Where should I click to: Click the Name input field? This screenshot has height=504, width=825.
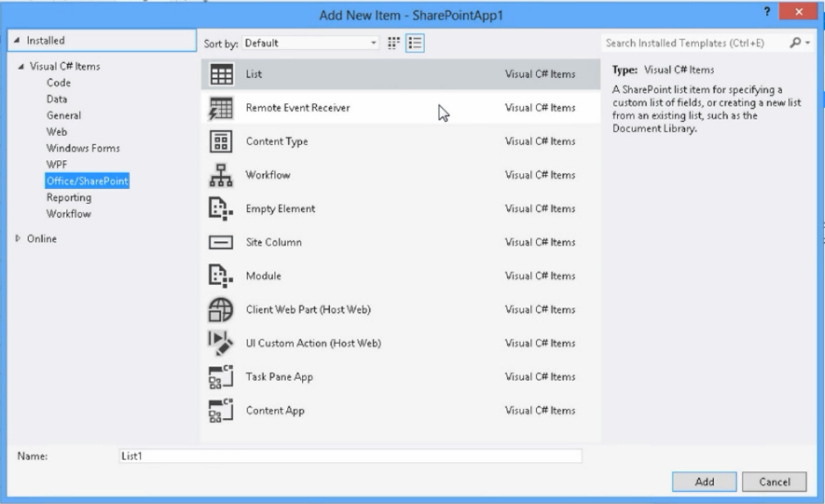point(350,456)
